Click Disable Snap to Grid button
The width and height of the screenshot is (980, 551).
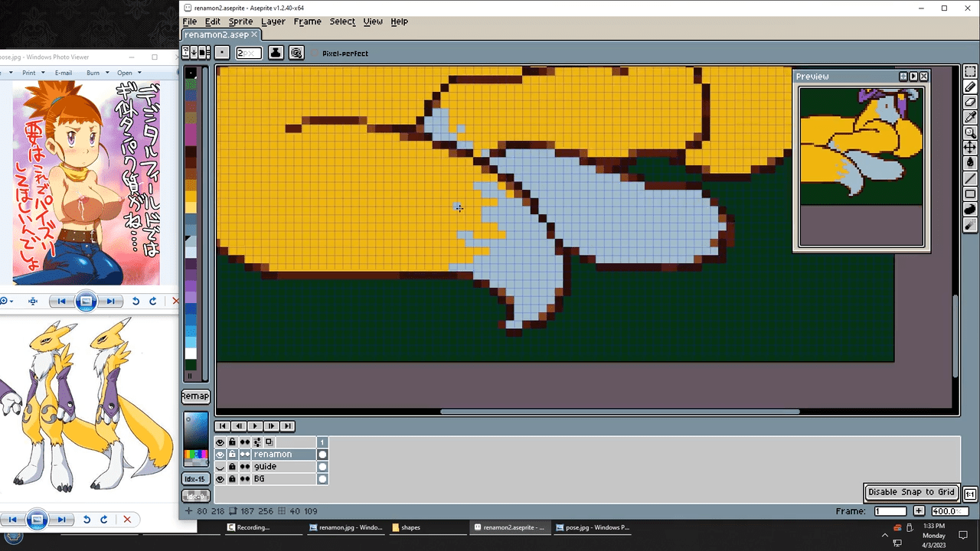point(911,492)
